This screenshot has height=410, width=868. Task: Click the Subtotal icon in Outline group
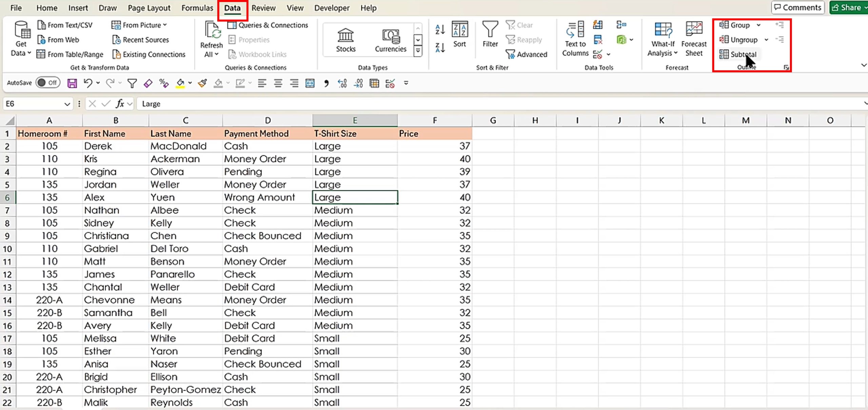coord(724,54)
